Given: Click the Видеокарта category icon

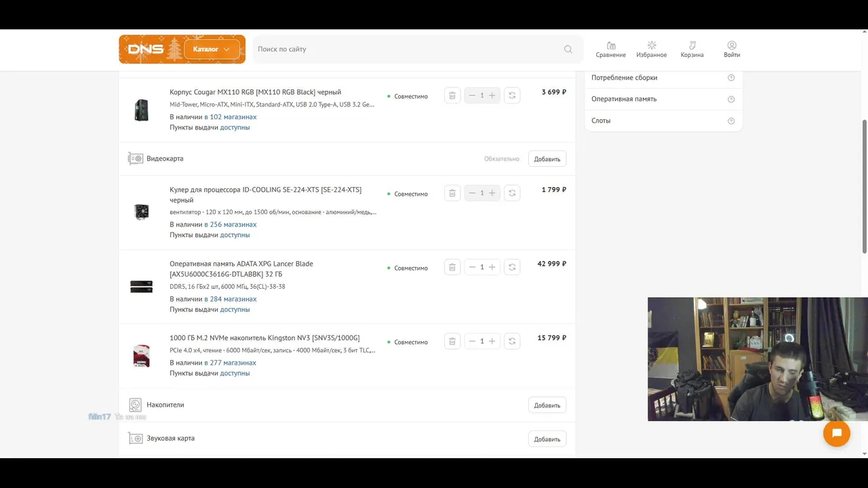Looking at the screenshot, I should coord(135,159).
